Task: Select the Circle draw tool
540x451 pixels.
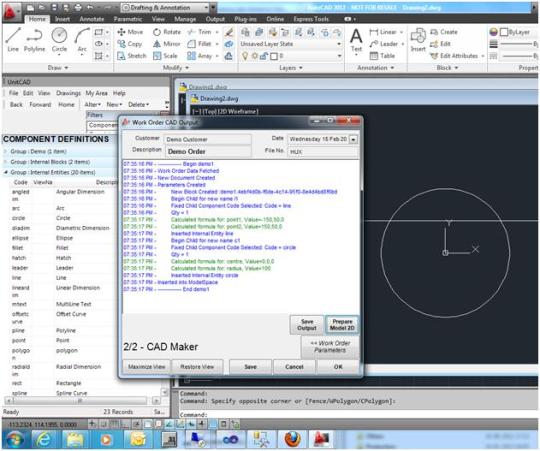Action: pos(59,40)
